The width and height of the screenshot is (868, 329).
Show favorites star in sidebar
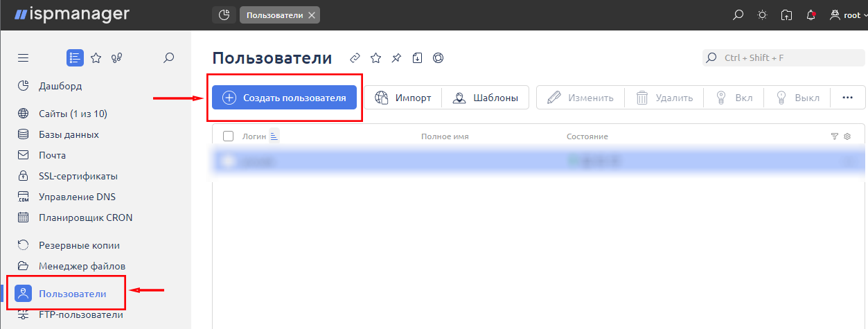(x=96, y=58)
